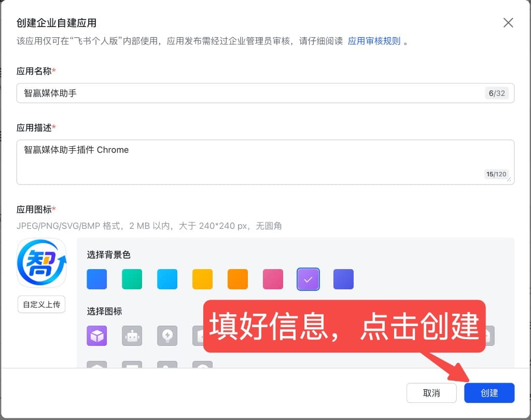Select the purple cube app icon
This screenshot has height=420, width=531.
(97, 335)
